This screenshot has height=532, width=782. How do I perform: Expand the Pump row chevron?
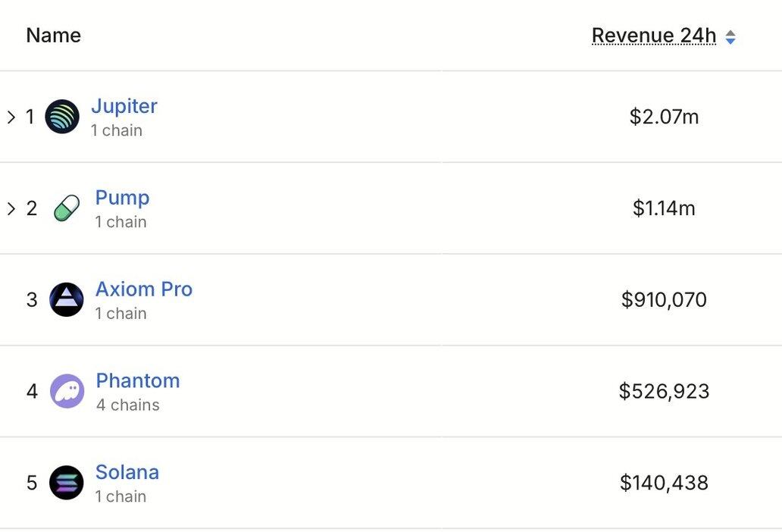(11, 208)
